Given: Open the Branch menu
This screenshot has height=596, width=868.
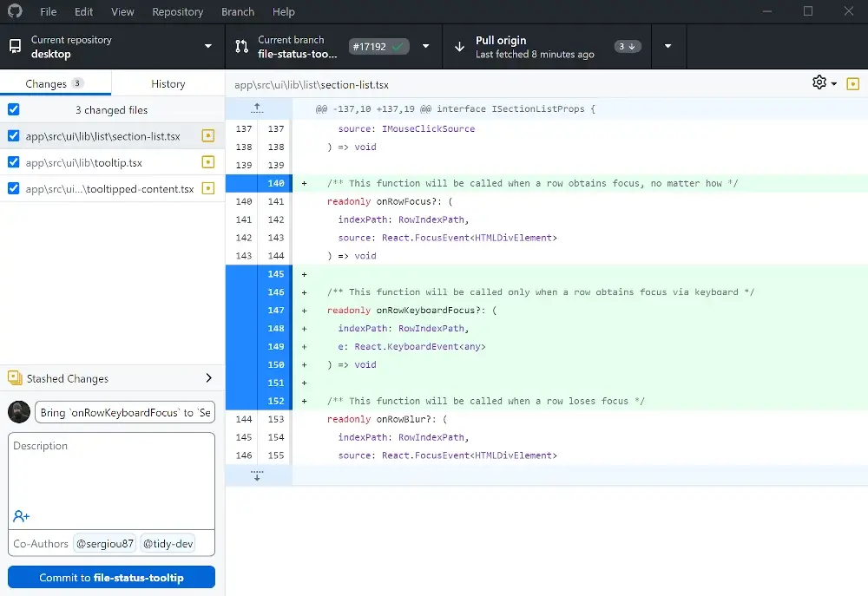Looking at the screenshot, I should click(237, 11).
